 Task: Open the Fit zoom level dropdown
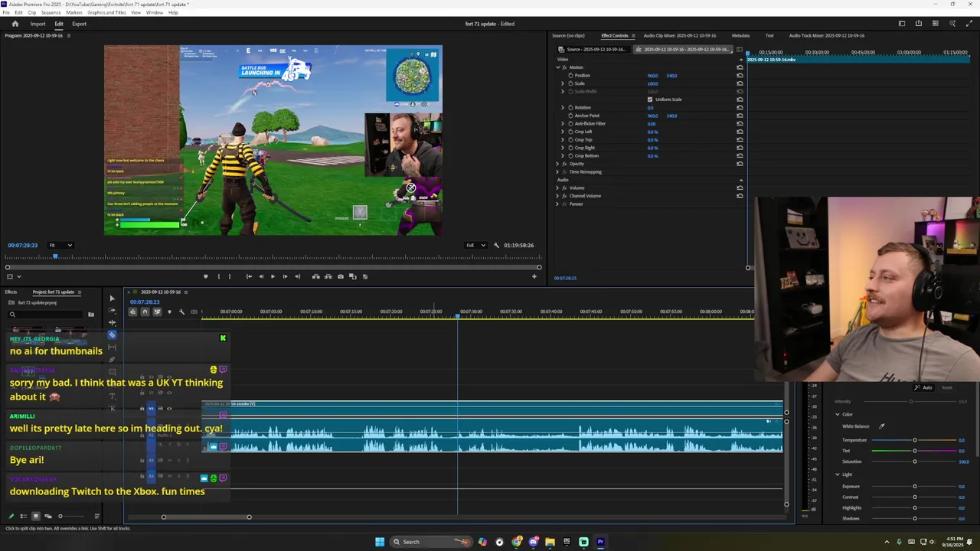click(x=60, y=245)
